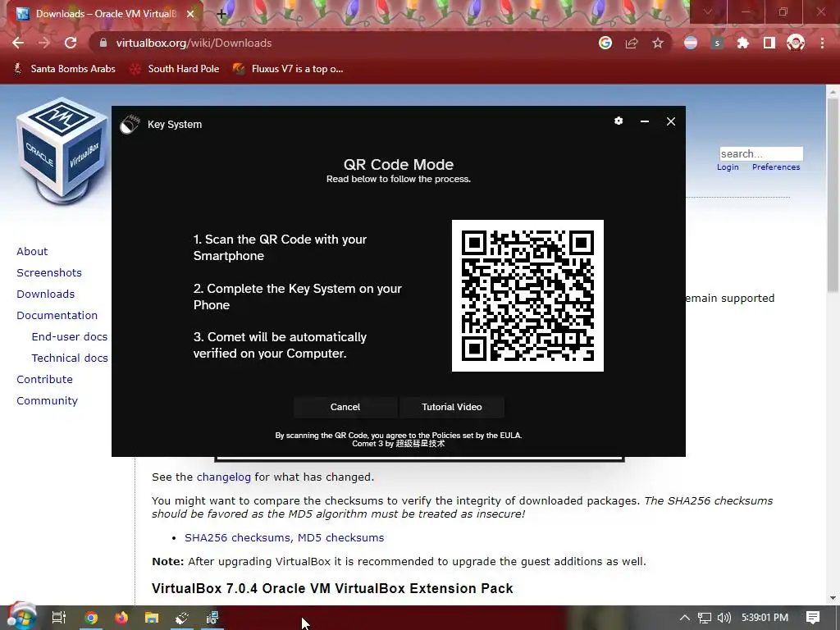The image size is (840, 630).
Task: Open Documentation sidebar link
Action: click(57, 316)
